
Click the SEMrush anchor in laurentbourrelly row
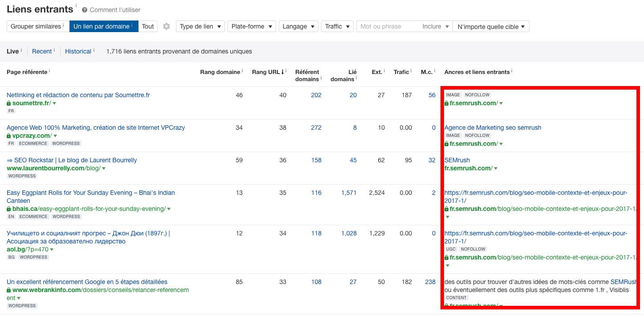coord(457,160)
